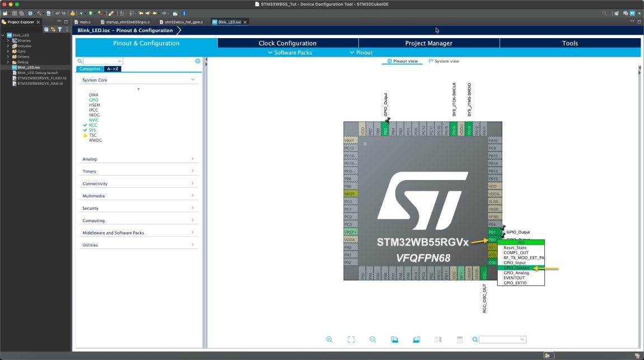Image resolution: width=644 pixels, height=360 pixels.
Task: Select the zoom in icon below the chip
Action: [329, 339]
